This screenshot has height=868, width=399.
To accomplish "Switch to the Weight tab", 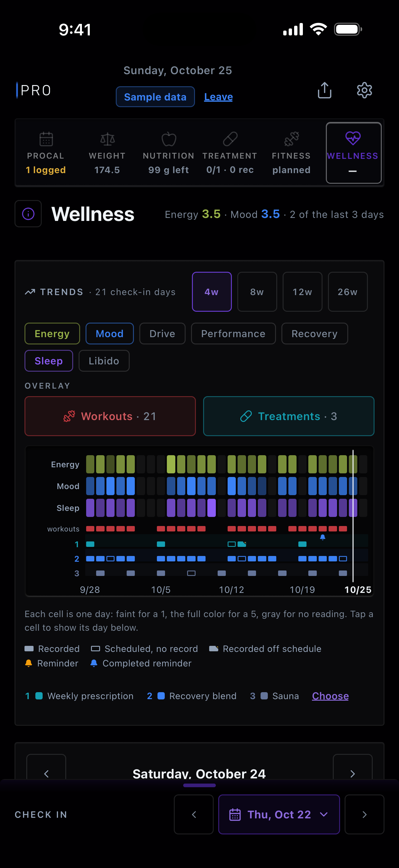I will click(107, 153).
